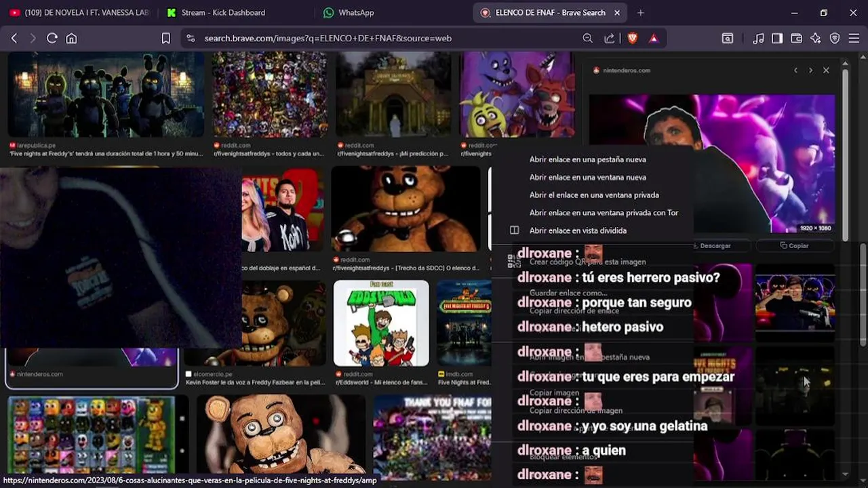This screenshot has height=488, width=868.
Task: Click the zoom magnifier icon in address bar
Action: click(588, 39)
